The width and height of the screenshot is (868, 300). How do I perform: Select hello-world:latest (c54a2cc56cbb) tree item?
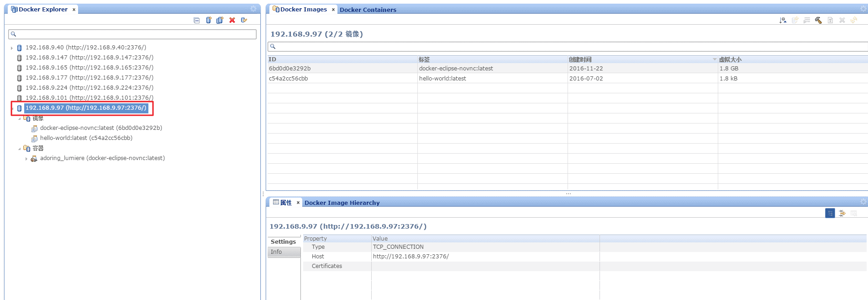click(x=86, y=138)
